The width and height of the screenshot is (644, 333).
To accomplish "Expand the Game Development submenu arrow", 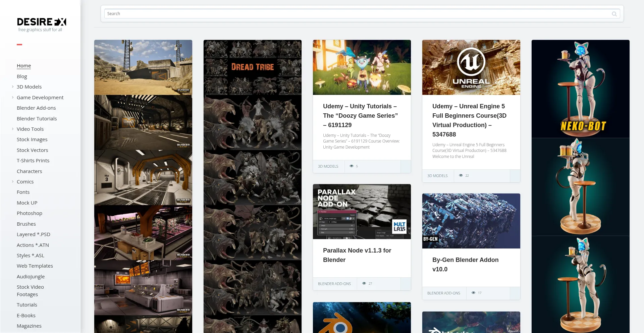I will point(13,97).
